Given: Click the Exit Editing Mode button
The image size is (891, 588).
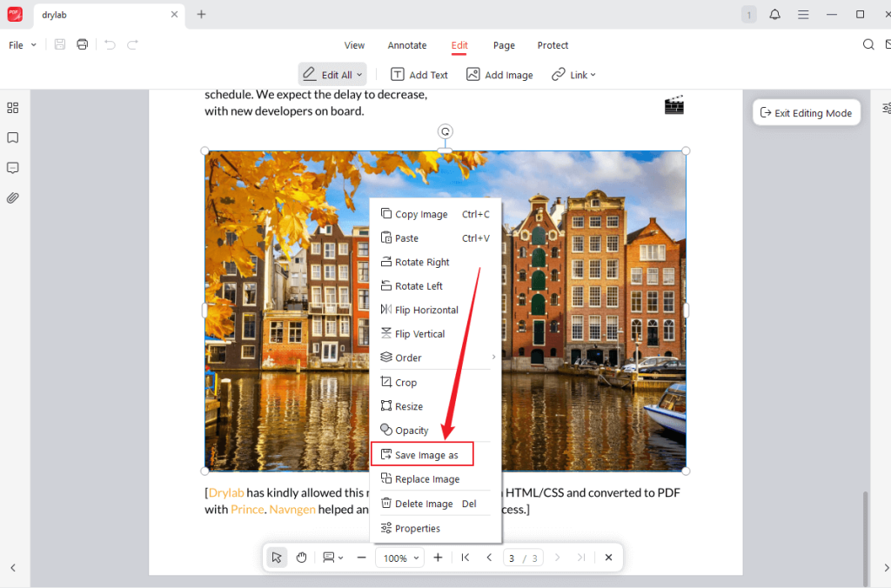Looking at the screenshot, I should click(x=806, y=112).
